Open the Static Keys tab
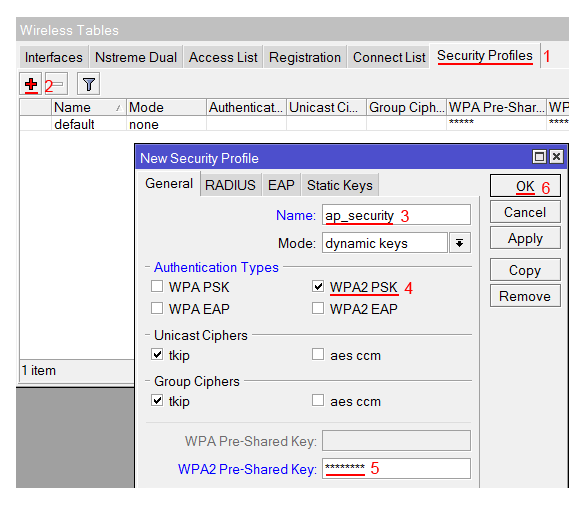This screenshot has width=587, height=506. tap(340, 185)
